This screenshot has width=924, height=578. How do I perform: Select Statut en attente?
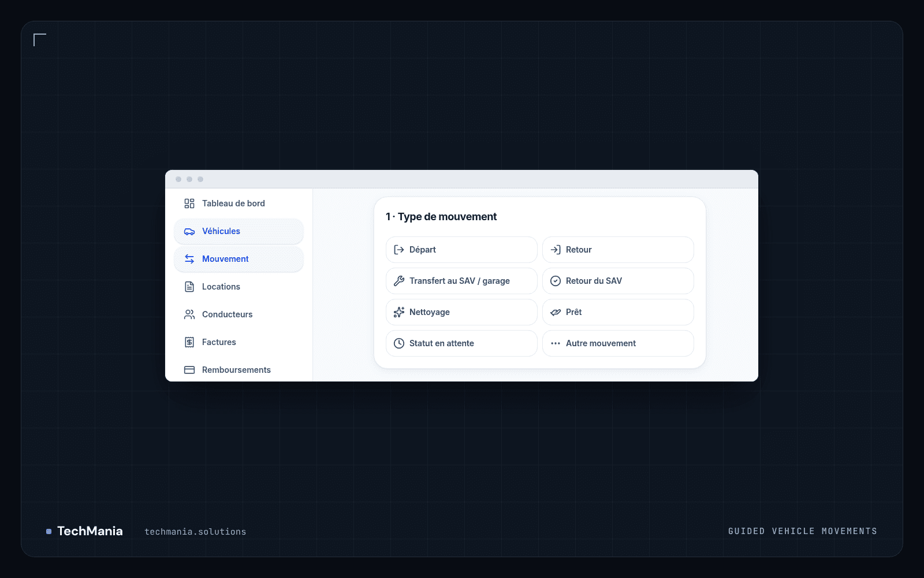click(461, 343)
